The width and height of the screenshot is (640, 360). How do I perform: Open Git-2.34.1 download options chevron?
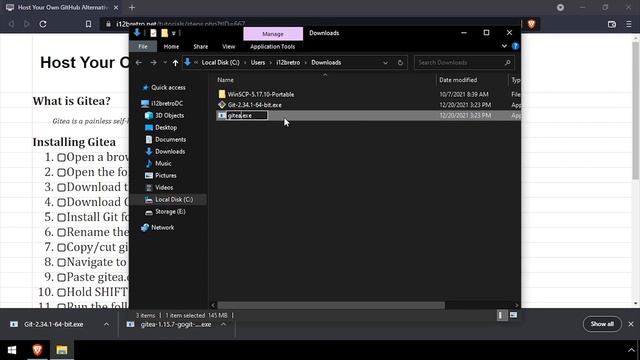point(106,324)
